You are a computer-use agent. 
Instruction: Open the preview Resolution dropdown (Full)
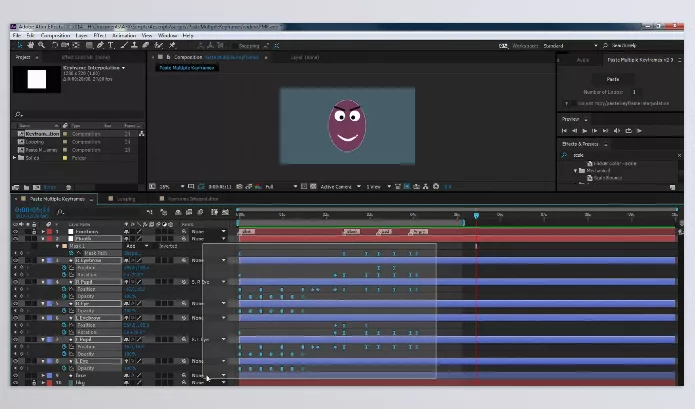pos(281,187)
